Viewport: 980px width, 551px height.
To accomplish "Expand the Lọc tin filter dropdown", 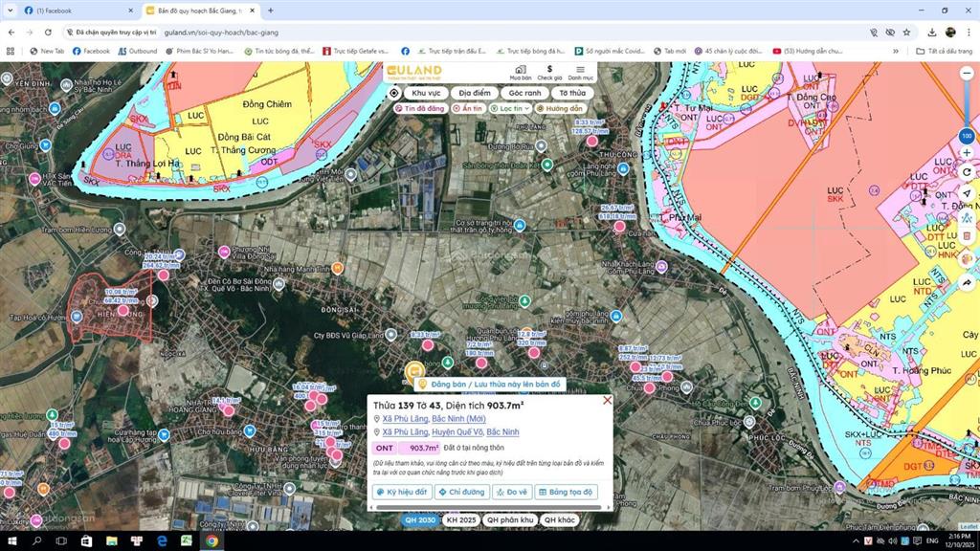I will [x=509, y=109].
